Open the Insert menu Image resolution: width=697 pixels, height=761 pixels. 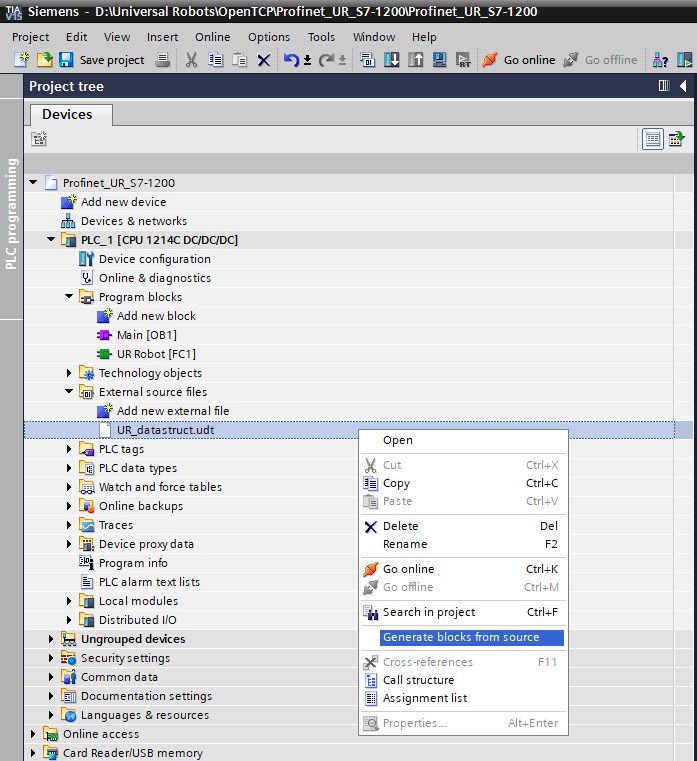tap(163, 37)
